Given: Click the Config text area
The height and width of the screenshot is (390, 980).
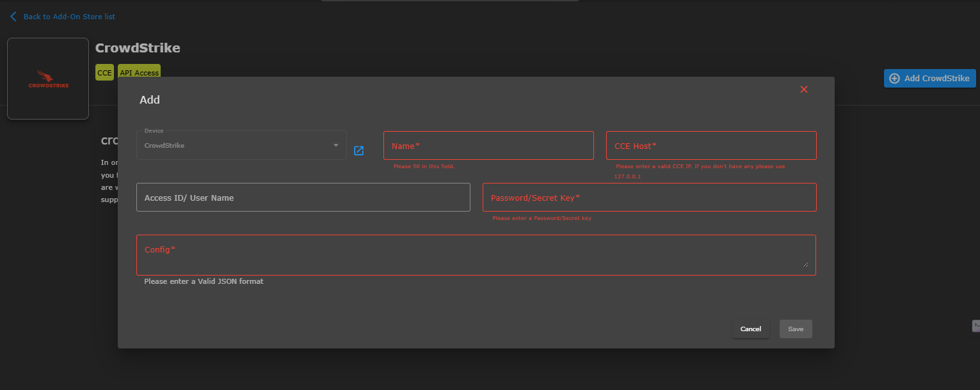Looking at the screenshot, I should [x=476, y=255].
